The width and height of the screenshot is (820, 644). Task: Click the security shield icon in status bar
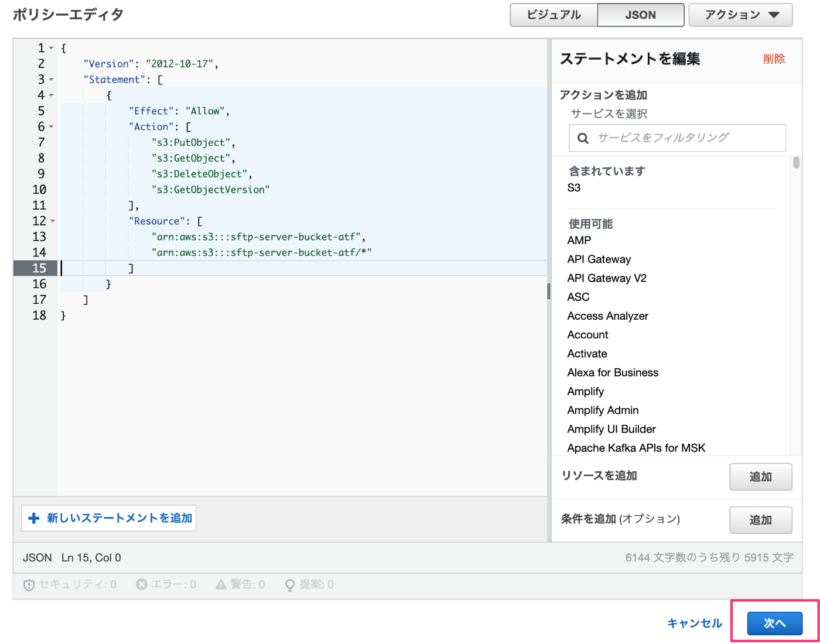click(29, 585)
